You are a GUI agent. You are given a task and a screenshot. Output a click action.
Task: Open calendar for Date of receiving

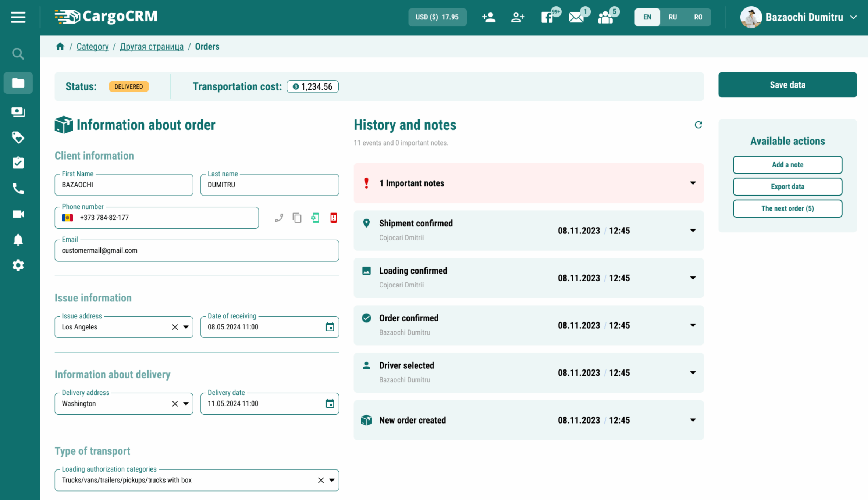330,327
